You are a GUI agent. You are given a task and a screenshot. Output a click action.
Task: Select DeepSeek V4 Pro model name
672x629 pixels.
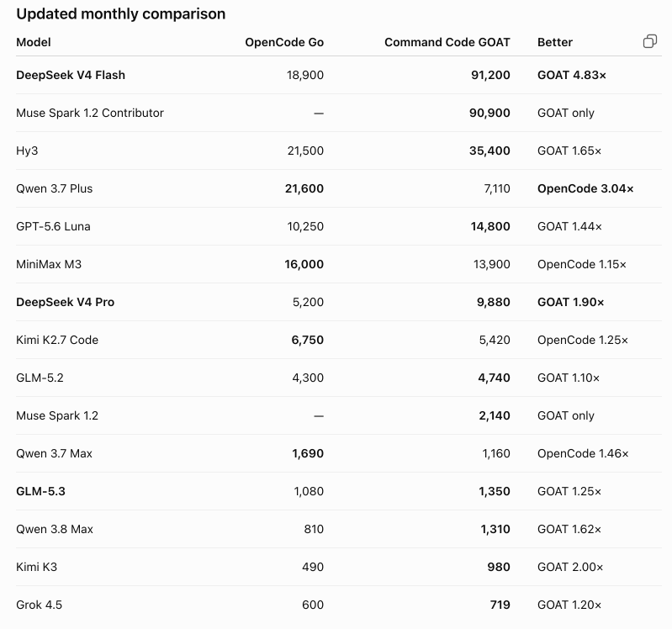65,302
